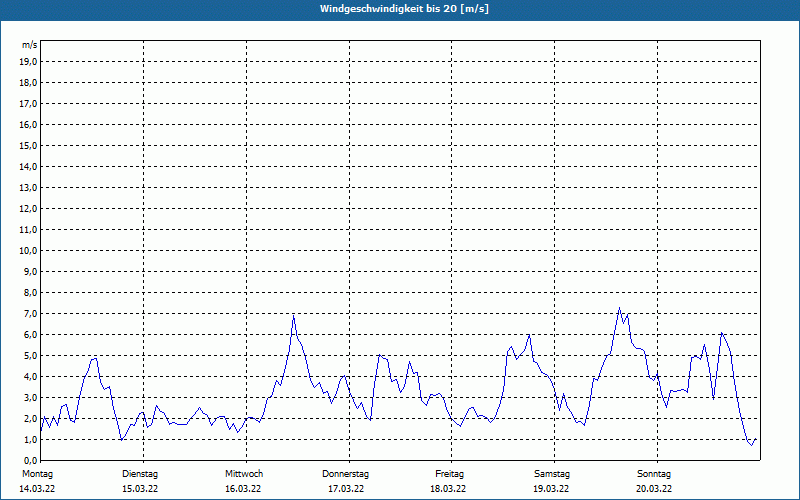Click the 3,0 y-axis label
The height and width of the screenshot is (500, 800).
click(30, 397)
